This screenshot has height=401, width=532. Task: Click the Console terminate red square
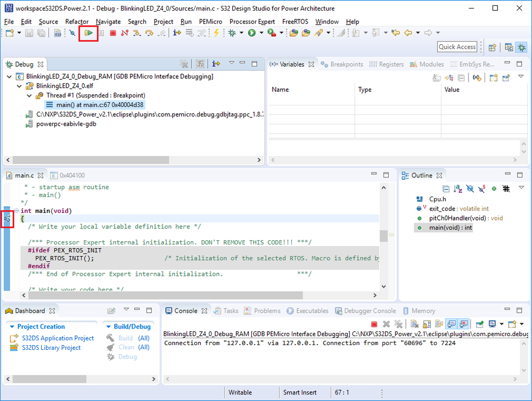point(374,324)
